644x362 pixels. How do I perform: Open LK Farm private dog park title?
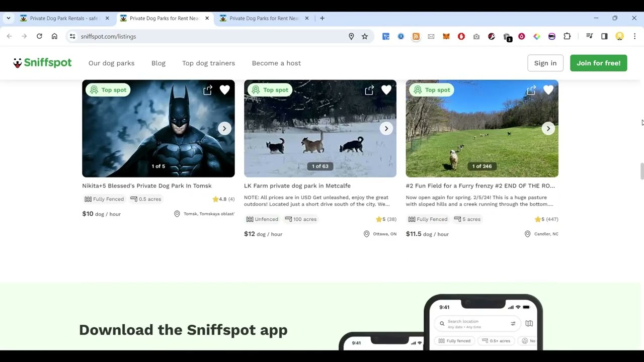(x=297, y=186)
